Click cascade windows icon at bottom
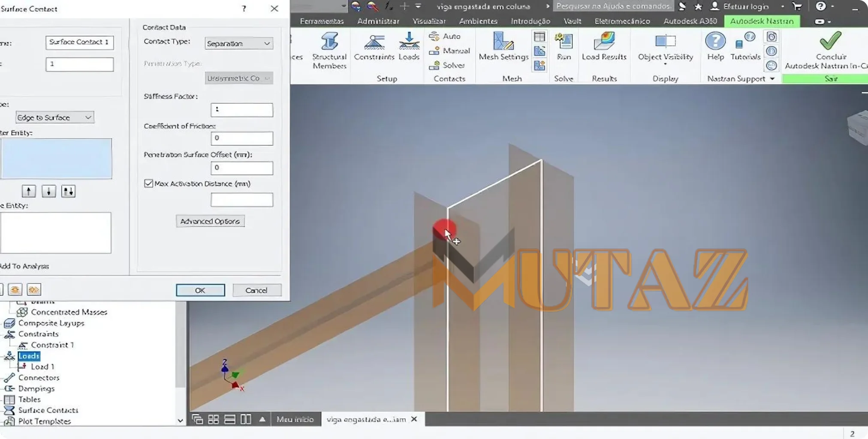868x439 pixels. [x=197, y=419]
